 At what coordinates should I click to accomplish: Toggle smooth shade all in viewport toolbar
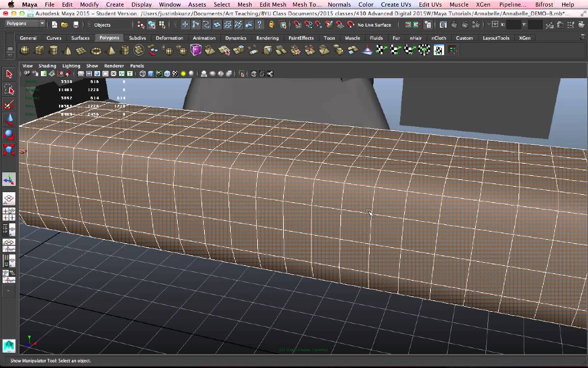coord(151,74)
